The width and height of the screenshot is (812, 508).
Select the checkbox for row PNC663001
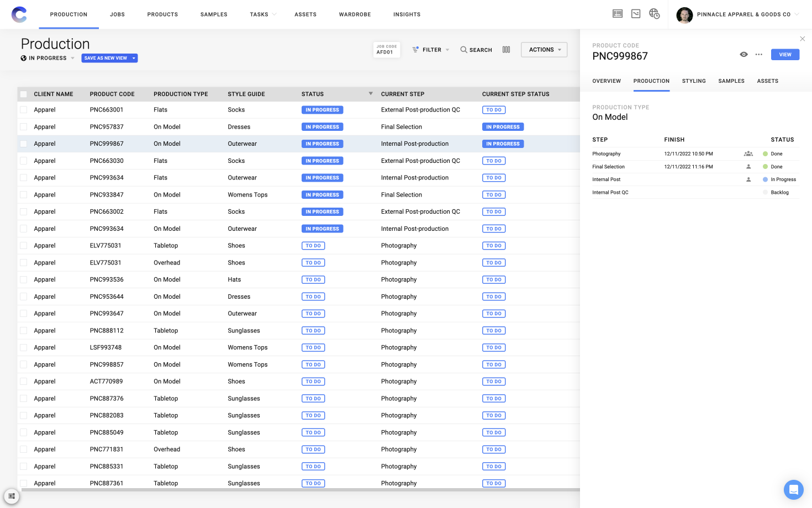tap(23, 109)
